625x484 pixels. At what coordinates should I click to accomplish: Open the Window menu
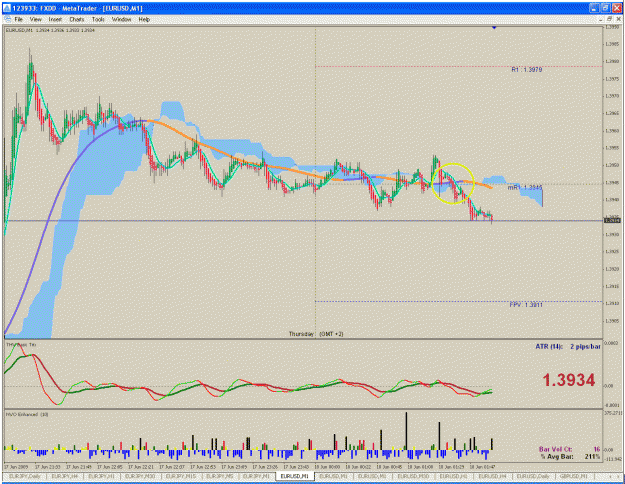pos(121,19)
